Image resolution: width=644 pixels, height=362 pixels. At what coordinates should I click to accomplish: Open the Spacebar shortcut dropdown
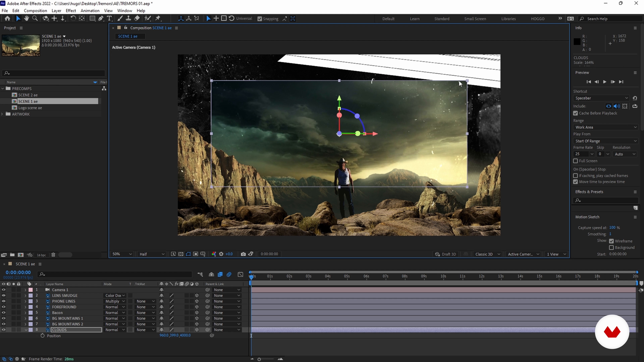tap(602, 98)
